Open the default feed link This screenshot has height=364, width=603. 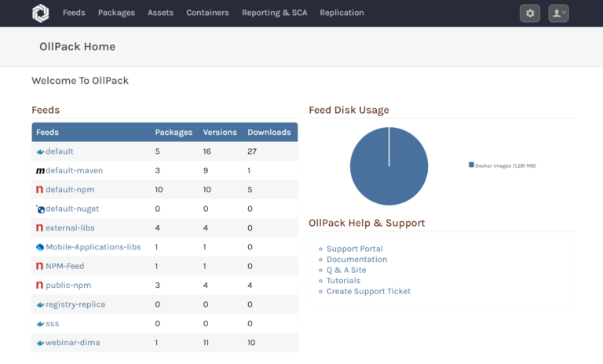click(x=60, y=151)
